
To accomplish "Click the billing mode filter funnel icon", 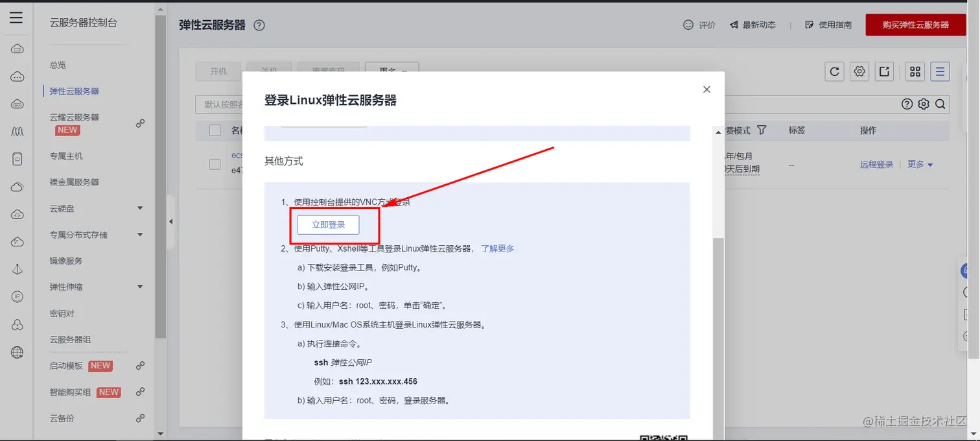I will [762, 130].
